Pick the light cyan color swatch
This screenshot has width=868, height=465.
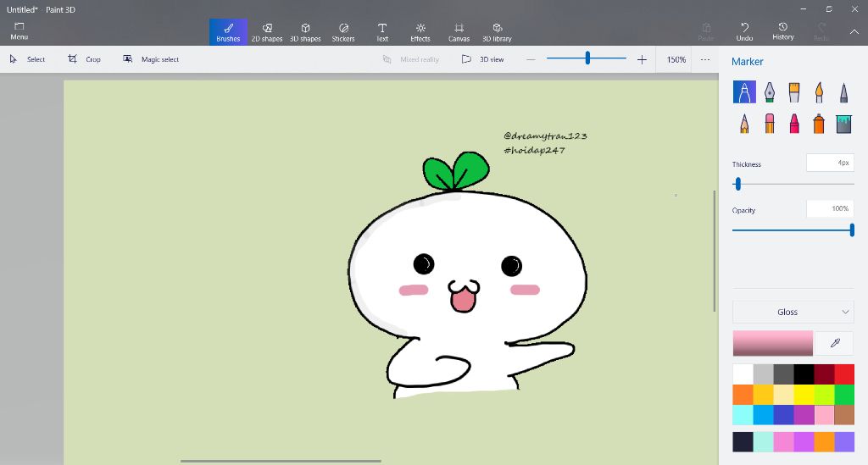coord(743,415)
